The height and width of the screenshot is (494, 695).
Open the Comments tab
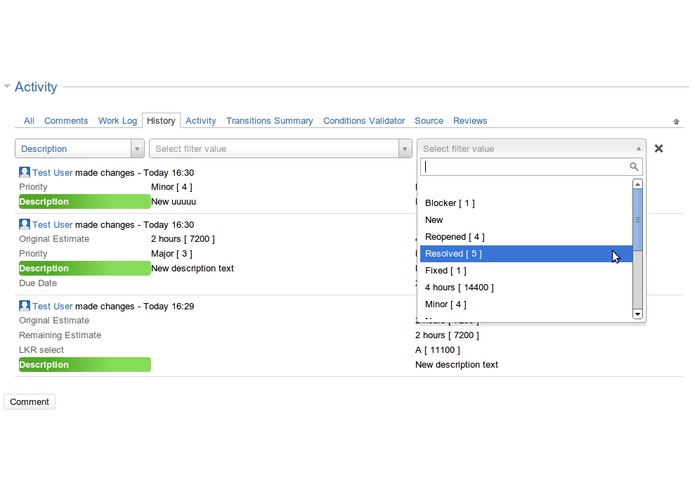pos(66,121)
